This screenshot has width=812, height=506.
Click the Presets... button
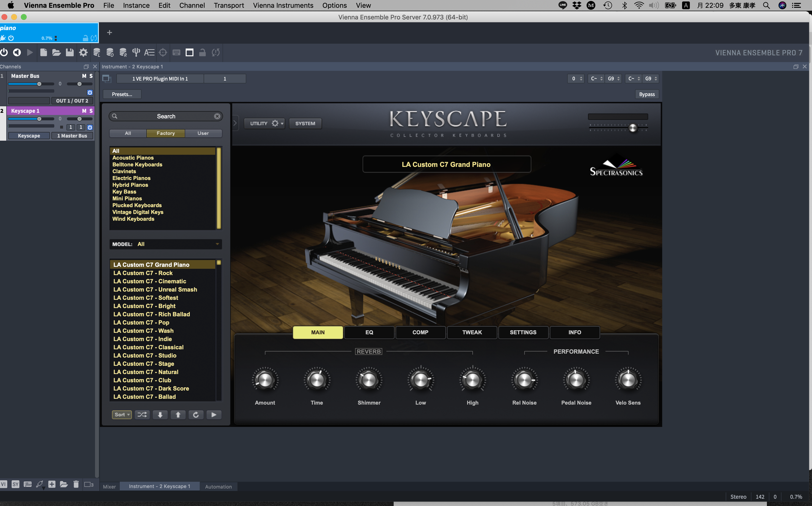[x=122, y=94]
